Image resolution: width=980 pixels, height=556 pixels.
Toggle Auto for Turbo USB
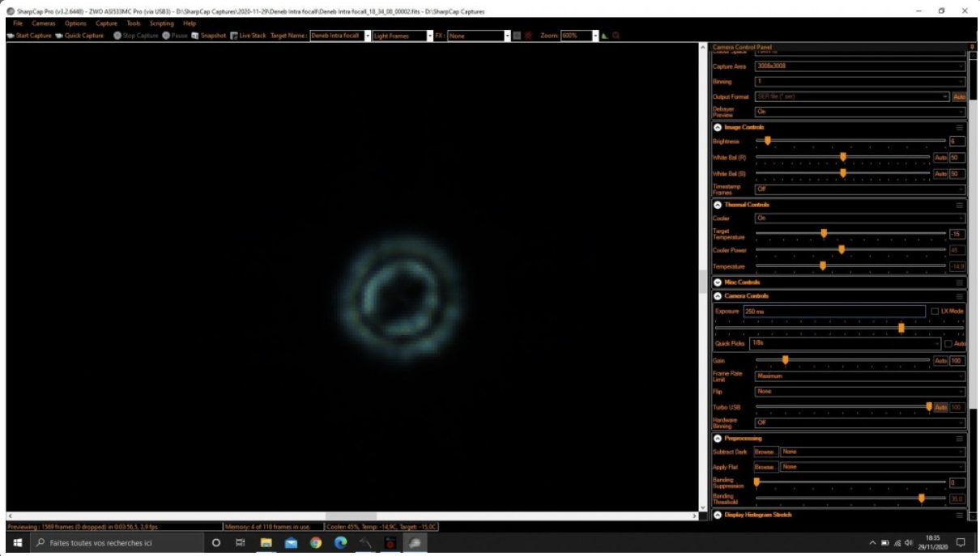point(940,407)
